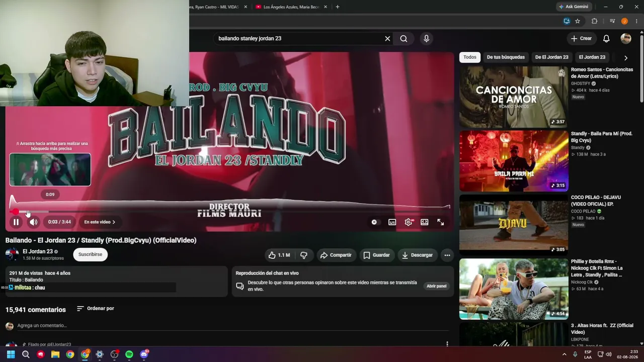Click the 'Agrega un comentario' field
644x362 pixels.
233,326
